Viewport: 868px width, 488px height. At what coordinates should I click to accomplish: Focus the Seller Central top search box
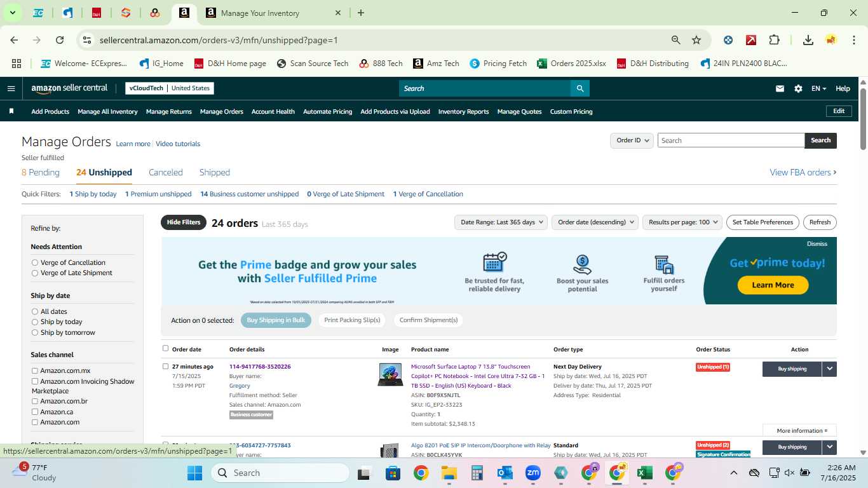484,88
